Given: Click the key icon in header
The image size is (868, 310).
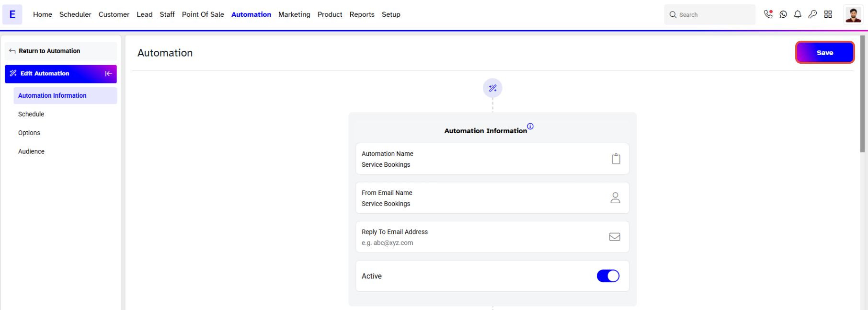Looking at the screenshot, I should 812,14.
